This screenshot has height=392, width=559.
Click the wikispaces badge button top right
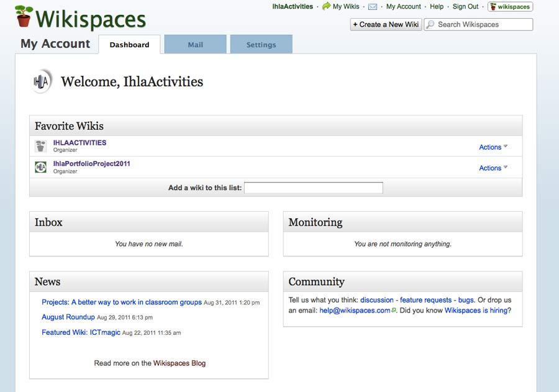click(510, 7)
